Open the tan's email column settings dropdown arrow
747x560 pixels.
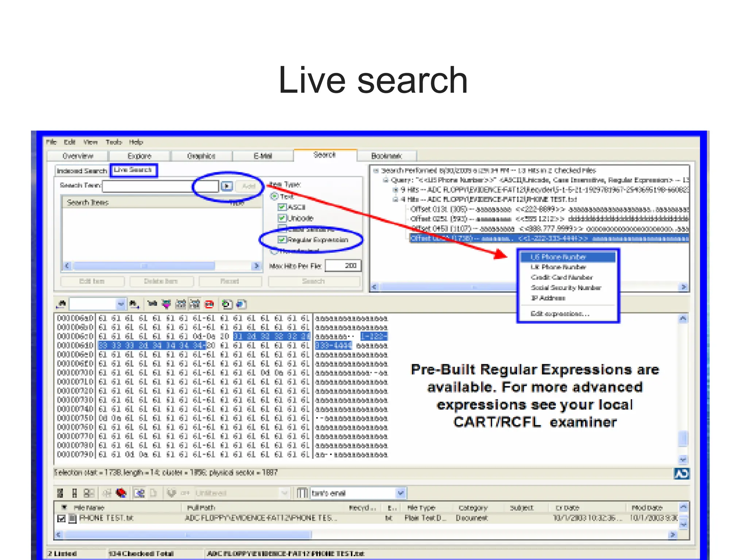(x=400, y=493)
